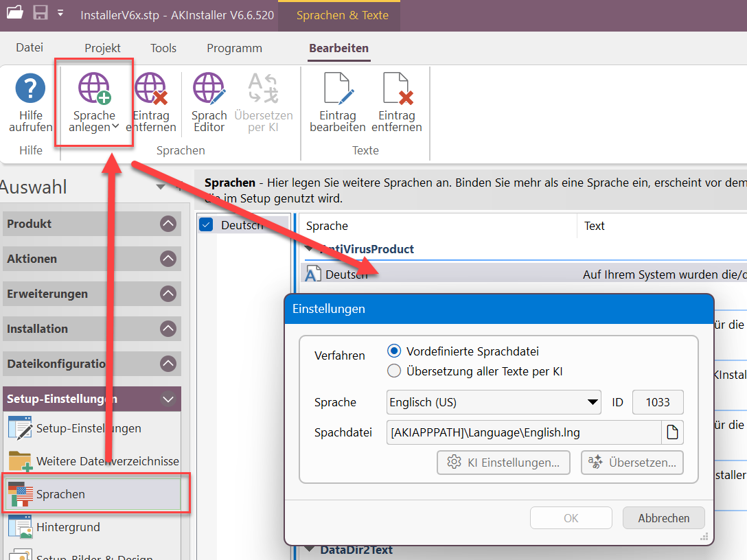Click the ID field showing 1033
Viewport: 747px width, 560px height.
(x=658, y=402)
